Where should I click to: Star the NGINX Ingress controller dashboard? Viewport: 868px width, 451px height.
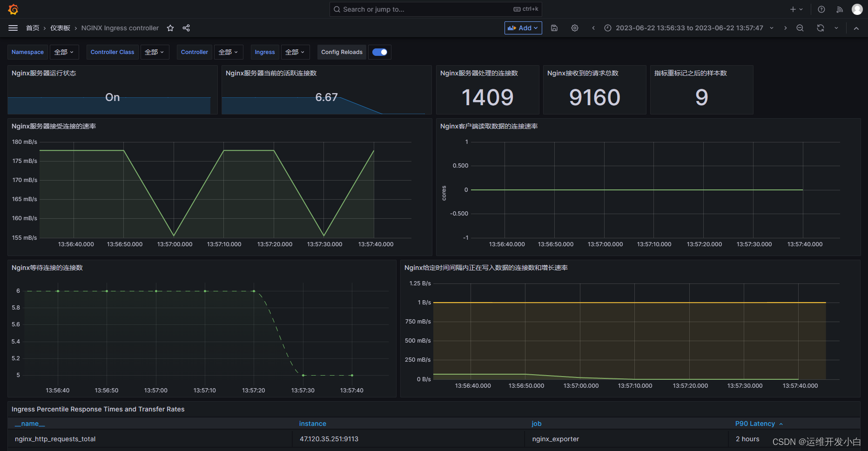coord(170,28)
